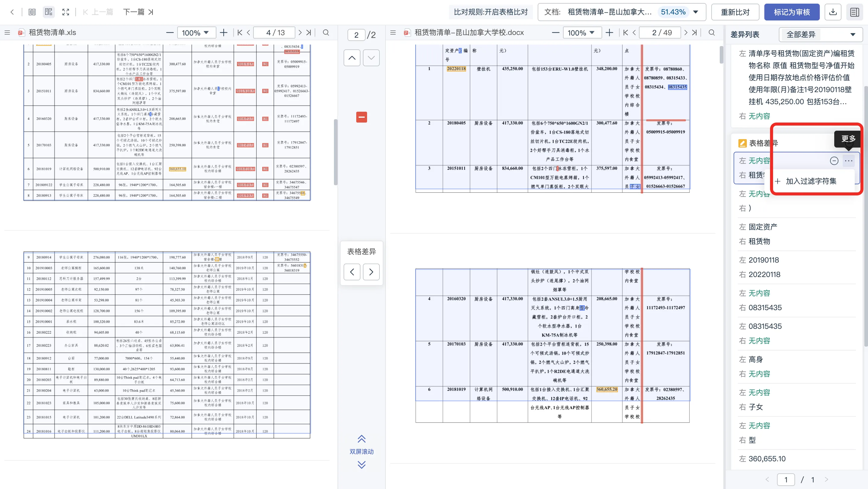Zoom in the right document
This screenshot has width=868, height=489.
click(x=609, y=33)
